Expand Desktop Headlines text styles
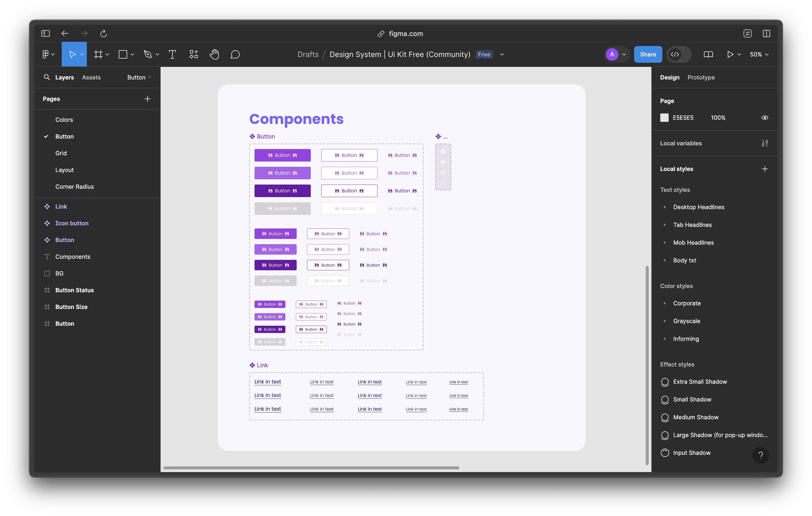The height and width of the screenshot is (516, 812). 665,207
